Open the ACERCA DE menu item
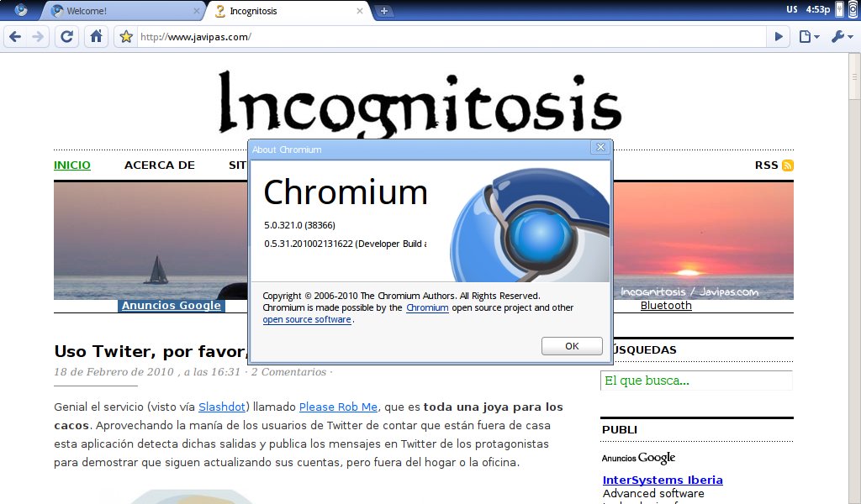 point(159,165)
